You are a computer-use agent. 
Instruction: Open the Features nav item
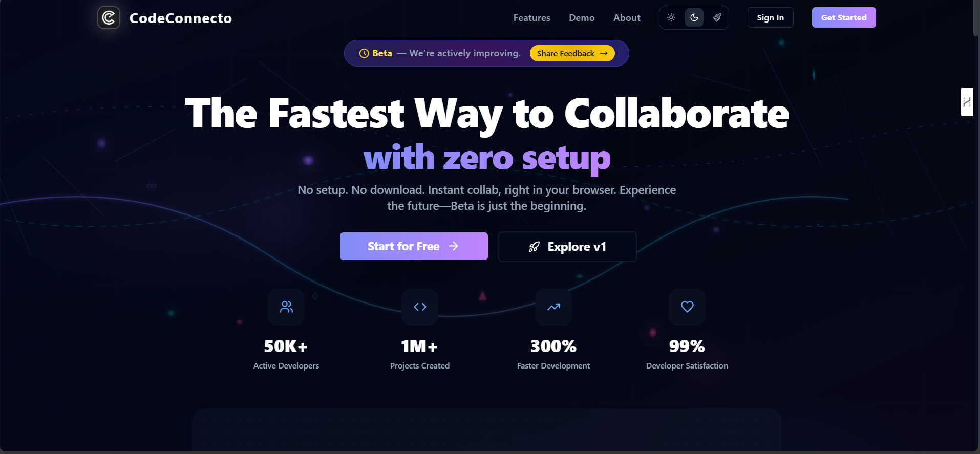point(531,18)
